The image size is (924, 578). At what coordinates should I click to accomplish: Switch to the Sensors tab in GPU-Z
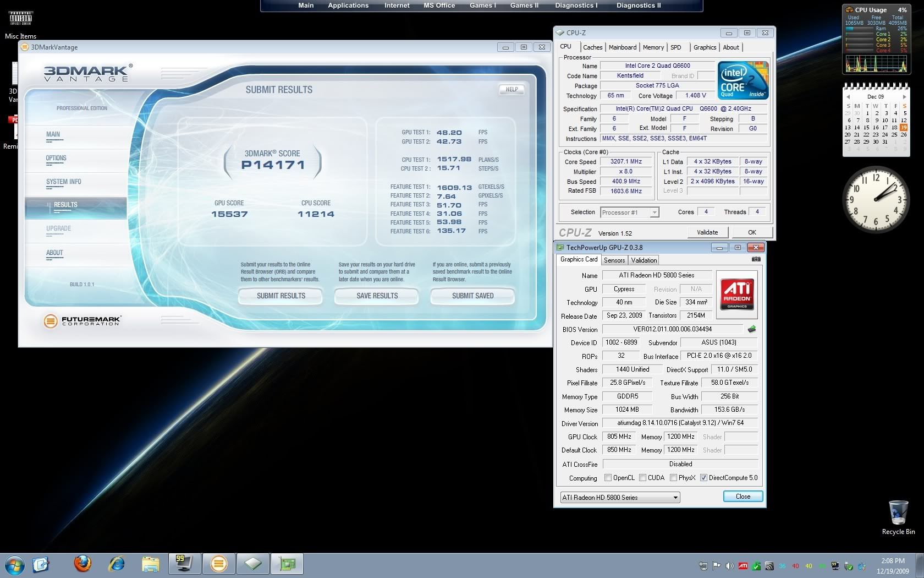pyautogui.click(x=614, y=260)
